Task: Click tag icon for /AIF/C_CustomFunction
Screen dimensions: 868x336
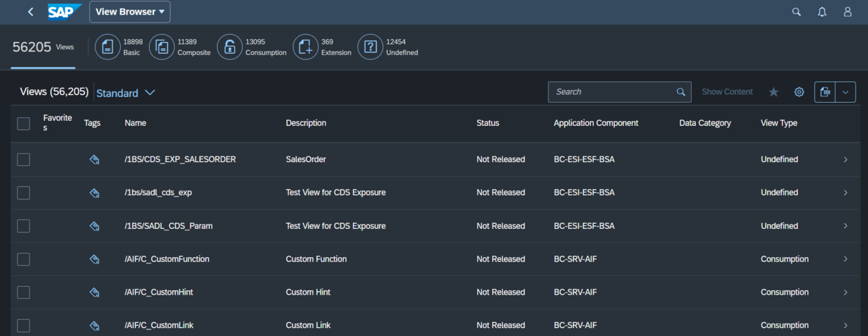Action: (x=93, y=259)
